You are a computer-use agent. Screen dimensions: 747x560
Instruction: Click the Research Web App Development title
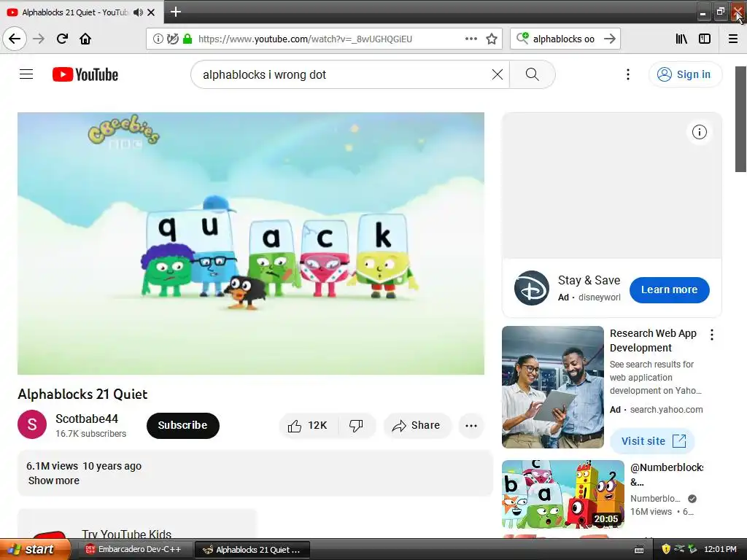(x=653, y=341)
